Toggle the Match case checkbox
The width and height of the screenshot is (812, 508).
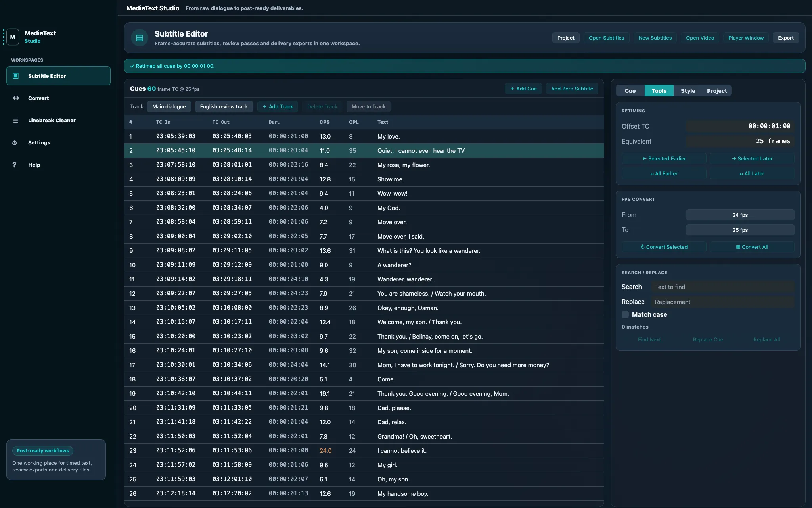pyautogui.click(x=625, y=314)
